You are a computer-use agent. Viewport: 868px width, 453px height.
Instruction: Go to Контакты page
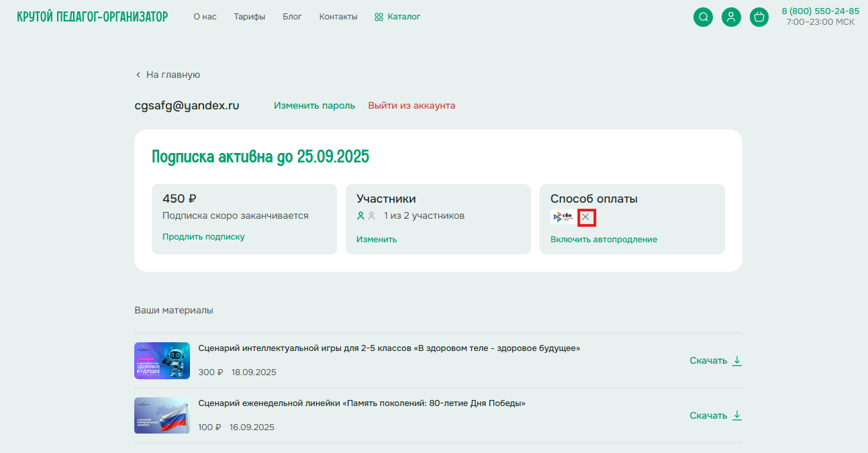click(x=338, y=17)
